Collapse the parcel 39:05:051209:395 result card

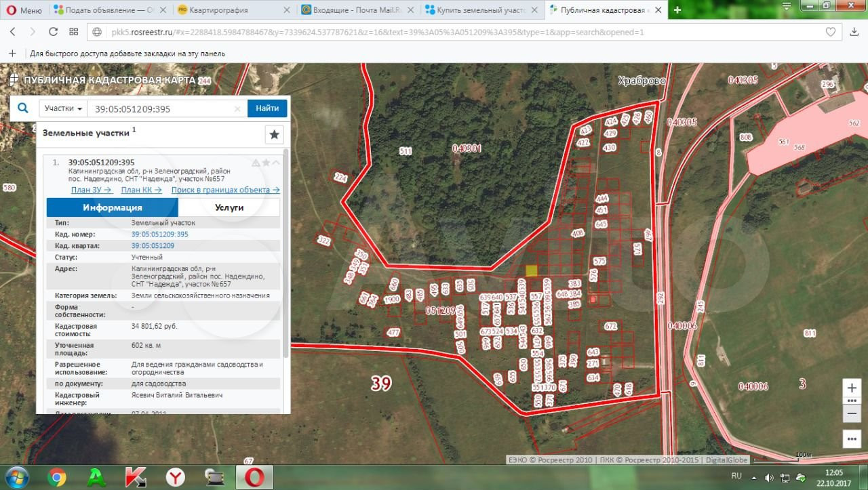[277, 163]
